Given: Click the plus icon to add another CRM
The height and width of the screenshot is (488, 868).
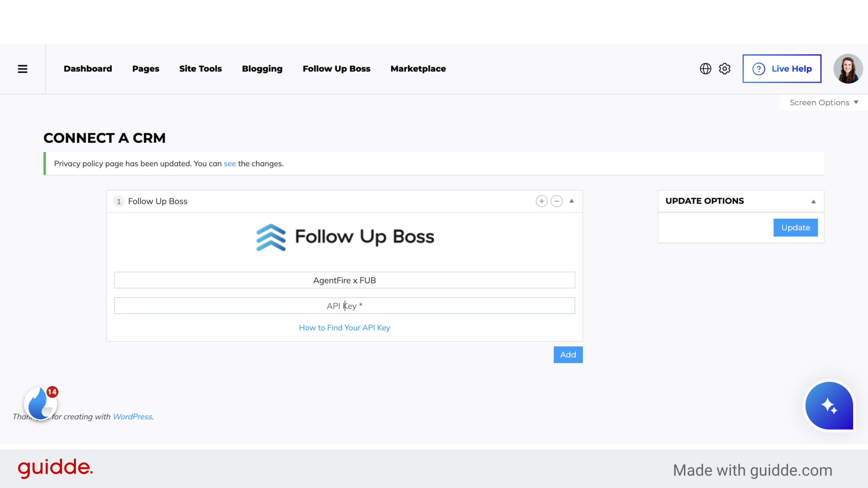Looking at the screenshot, I should point(542,201).
